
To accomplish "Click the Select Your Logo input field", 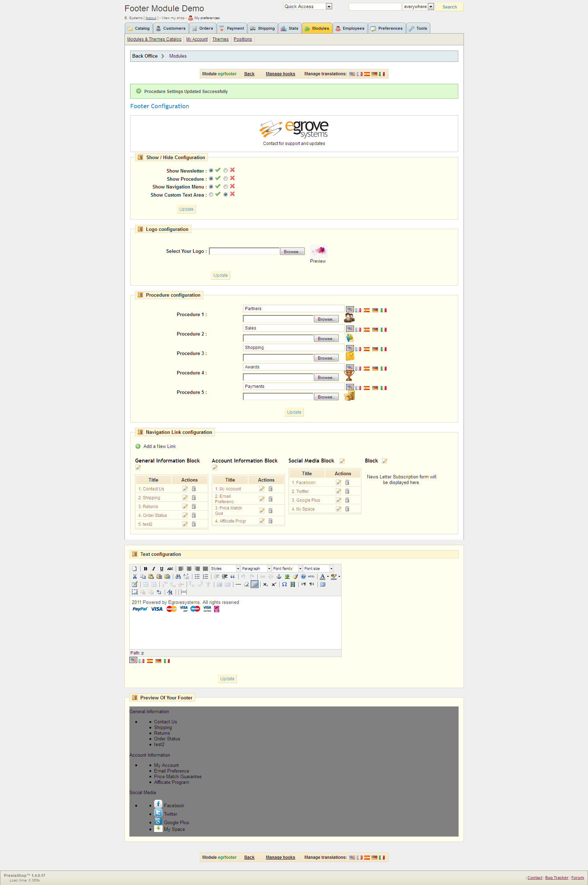I will point(244,251).
